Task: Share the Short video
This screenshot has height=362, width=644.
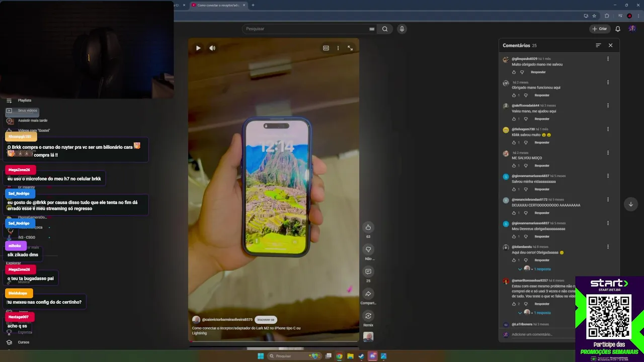Action: (368, 294)
